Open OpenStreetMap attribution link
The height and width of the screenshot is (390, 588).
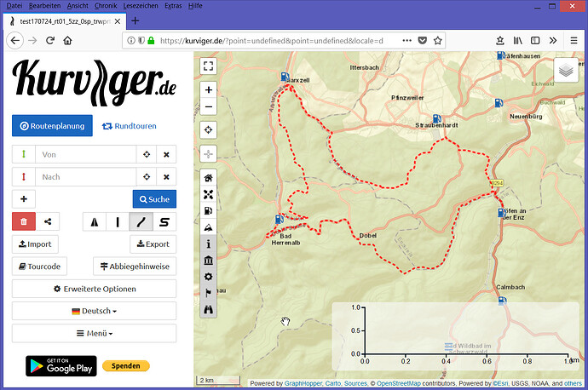tap(399, 383)
